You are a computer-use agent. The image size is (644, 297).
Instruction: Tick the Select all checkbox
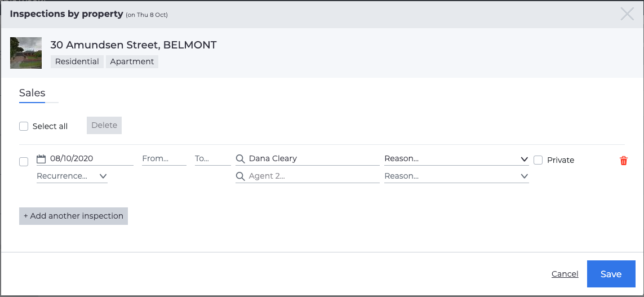[24, 126]
